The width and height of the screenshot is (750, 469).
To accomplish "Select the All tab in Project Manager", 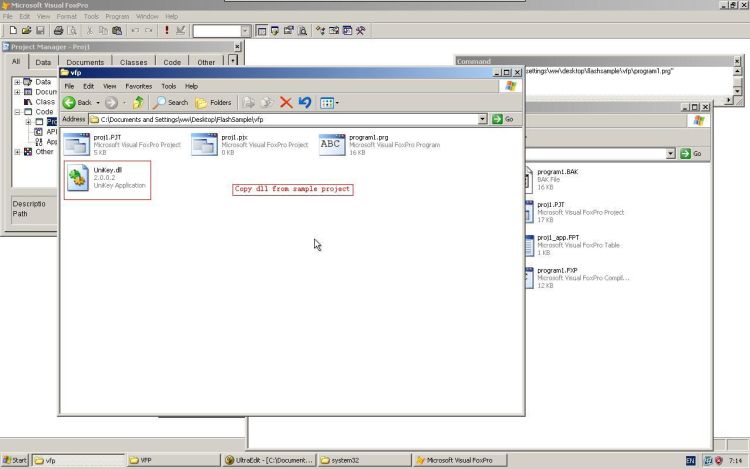I will coord(16,62).
